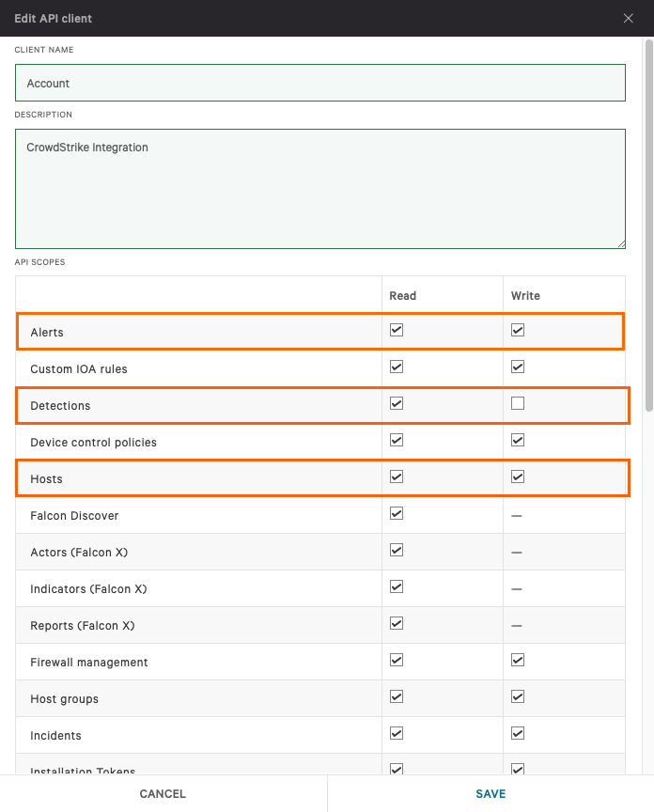654x812 pixels.
Task: Uncheck Write permission for Hosts
Action: 517,476
